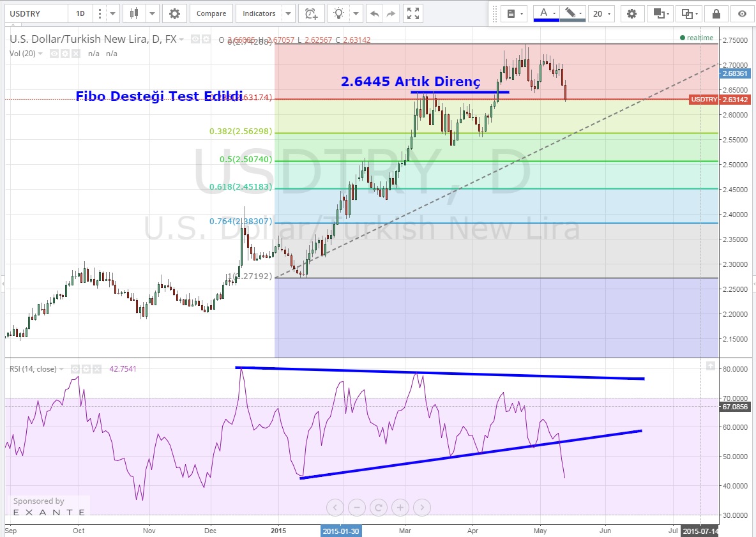
Task: Click the lightbulb ideas icon
Action: (338, 13)
